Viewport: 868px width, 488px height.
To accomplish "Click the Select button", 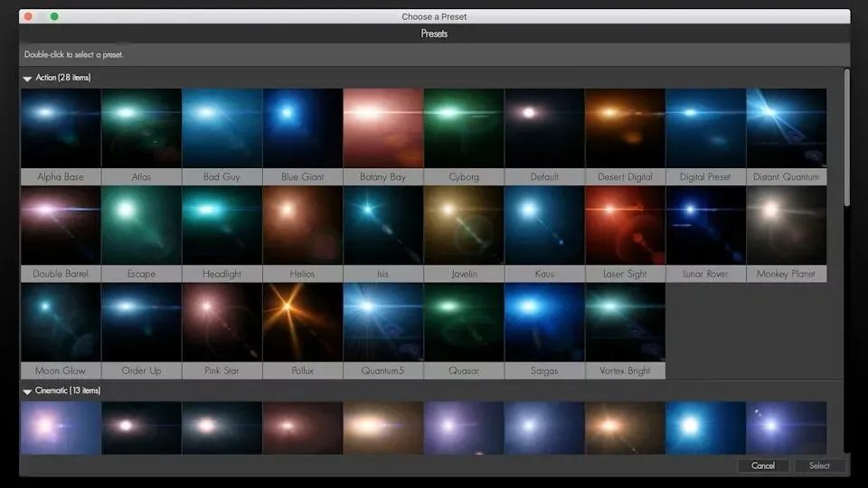I will (819, 465).
